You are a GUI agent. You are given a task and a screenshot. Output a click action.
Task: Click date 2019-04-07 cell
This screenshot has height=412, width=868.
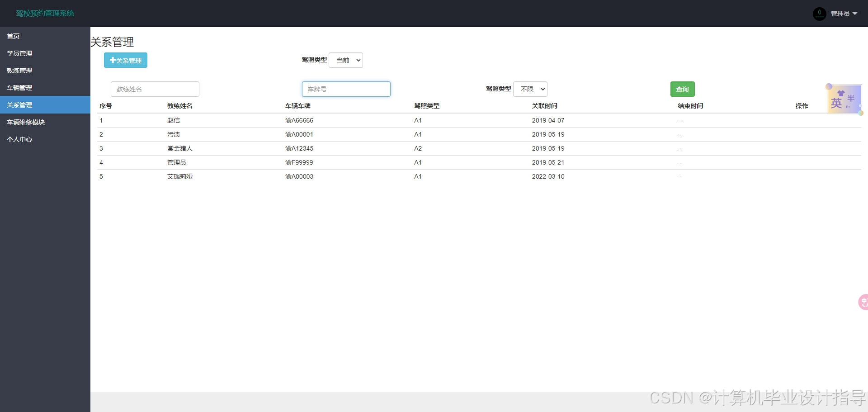pyautogui.click(x=548, y=120)
